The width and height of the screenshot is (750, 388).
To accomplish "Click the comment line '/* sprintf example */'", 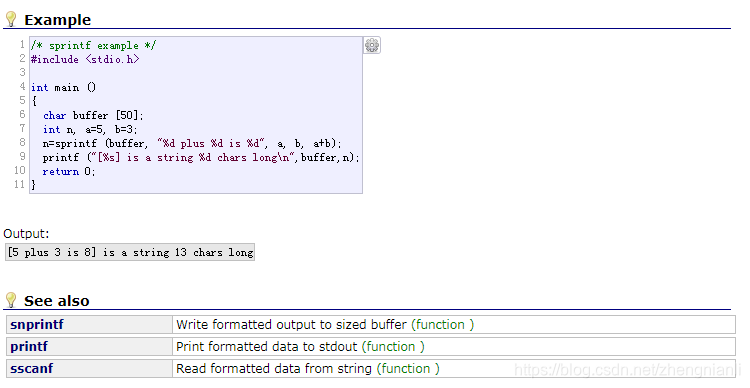I will pyautogui.click(x=93, y=45).
